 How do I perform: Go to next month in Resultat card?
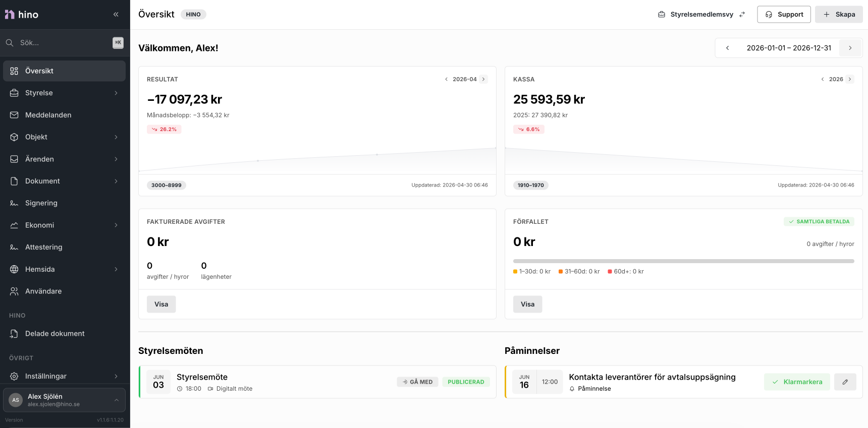point(483,79)
